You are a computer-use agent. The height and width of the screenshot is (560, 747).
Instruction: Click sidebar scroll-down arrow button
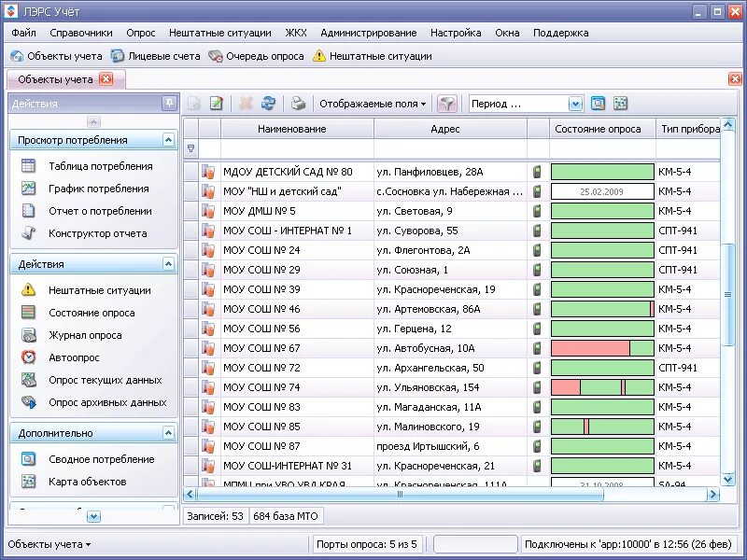tap(94, 516)
